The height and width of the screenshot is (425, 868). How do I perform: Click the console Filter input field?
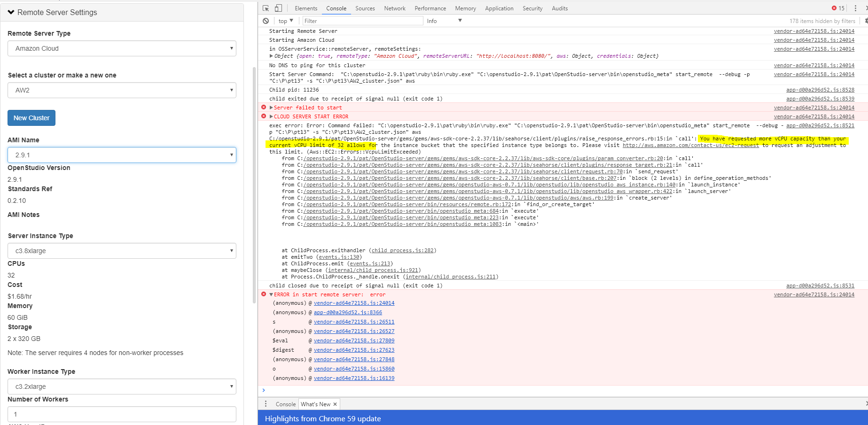coord(362,21)
